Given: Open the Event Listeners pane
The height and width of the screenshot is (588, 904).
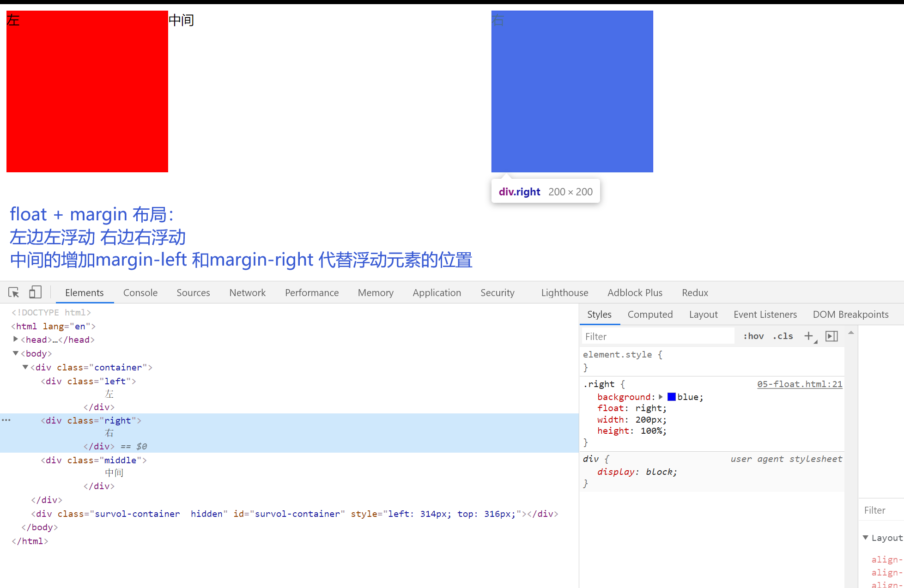Looking at the screenshot, I should 765,314.
